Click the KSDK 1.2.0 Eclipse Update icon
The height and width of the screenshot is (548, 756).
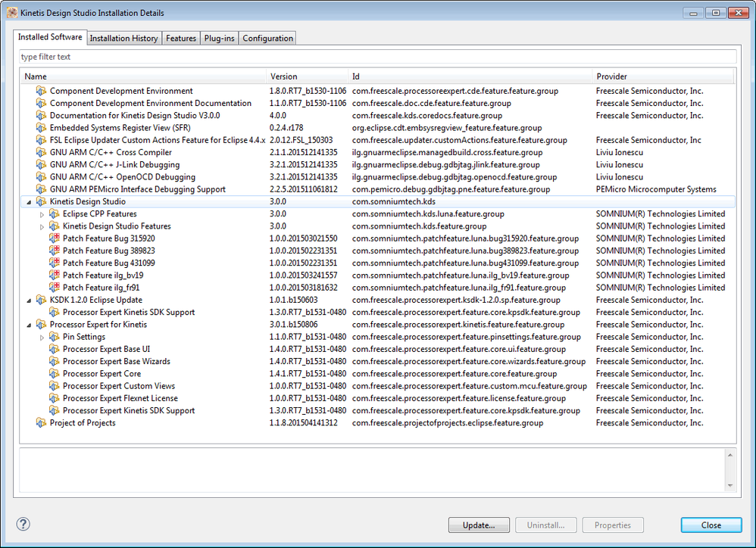click(42, 300)
